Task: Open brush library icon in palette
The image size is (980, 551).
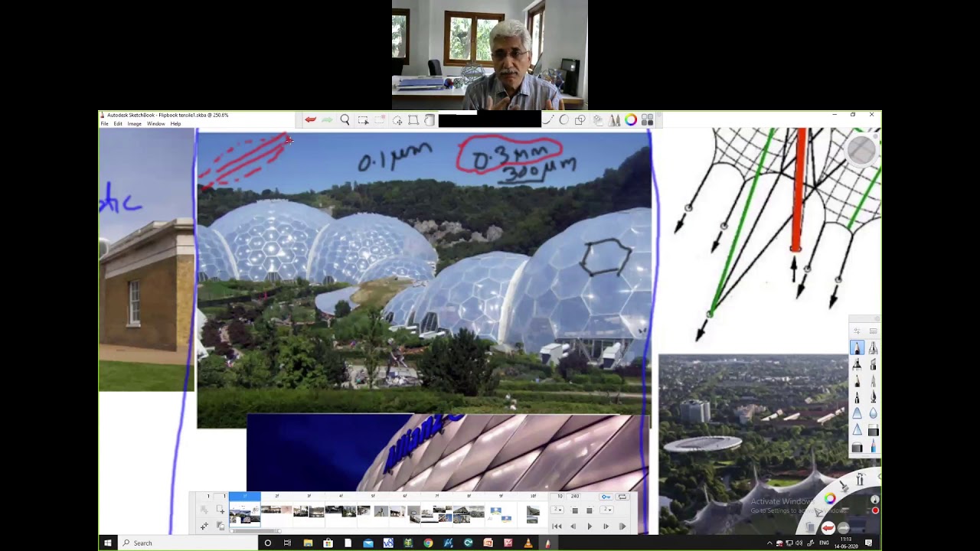Action: [x=873, y=331]
